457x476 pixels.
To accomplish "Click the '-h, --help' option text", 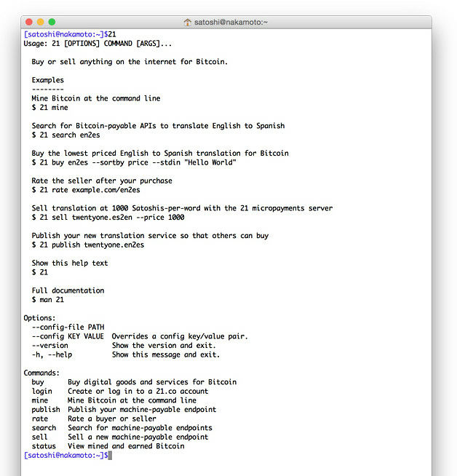I will pos(52,354).
